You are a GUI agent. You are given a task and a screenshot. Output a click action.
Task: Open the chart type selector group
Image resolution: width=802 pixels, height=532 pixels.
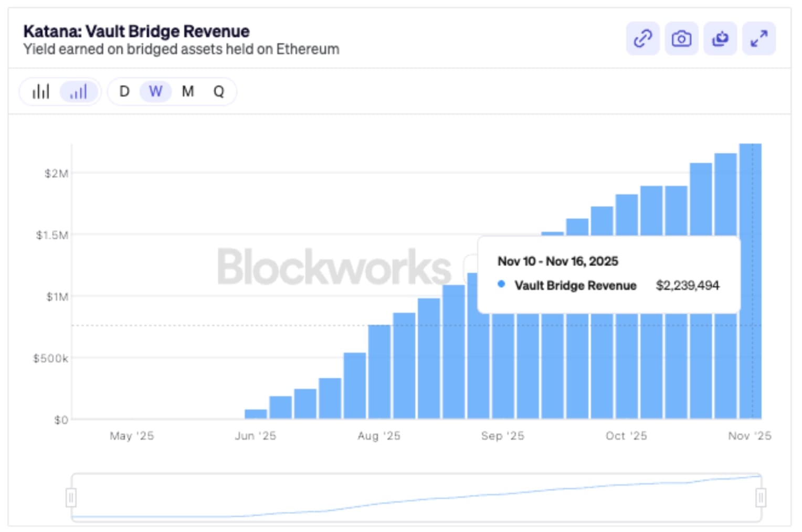click(x=59, y=91)
